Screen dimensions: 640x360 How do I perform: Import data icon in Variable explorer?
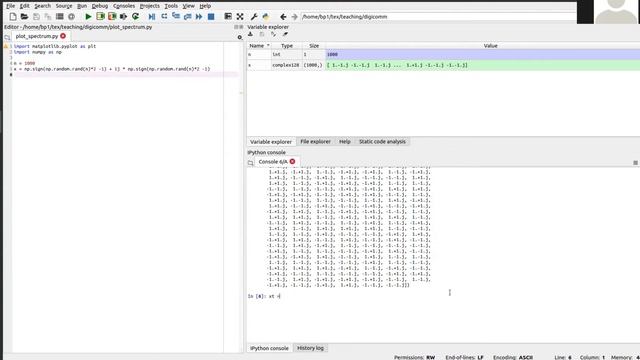[x=251, y=34]
